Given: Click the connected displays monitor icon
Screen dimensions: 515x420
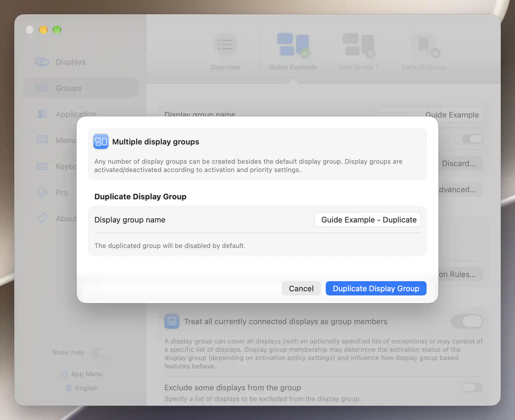Looking at the screenshot, I should pyautogui.click(x=172, y=321).
